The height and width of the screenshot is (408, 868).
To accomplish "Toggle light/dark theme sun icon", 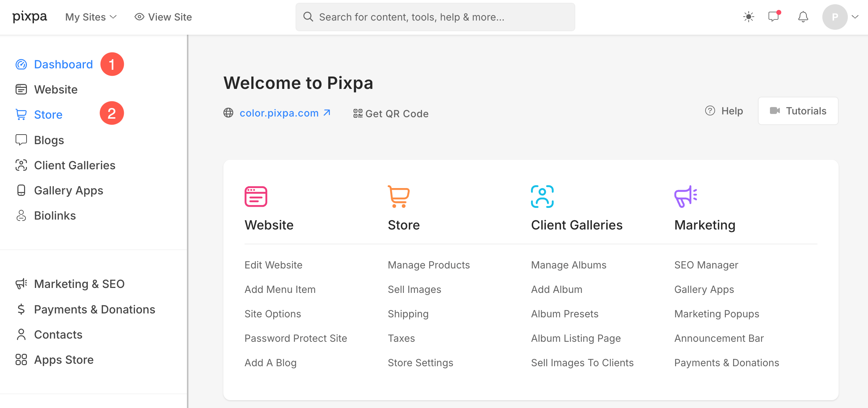I will [x=748, y=17].
